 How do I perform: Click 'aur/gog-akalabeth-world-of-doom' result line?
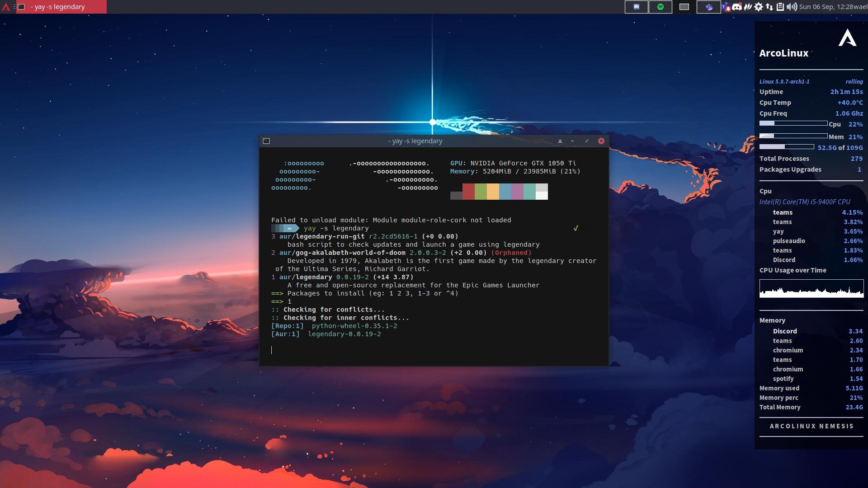pyautogui.click(x=401, y=253)
